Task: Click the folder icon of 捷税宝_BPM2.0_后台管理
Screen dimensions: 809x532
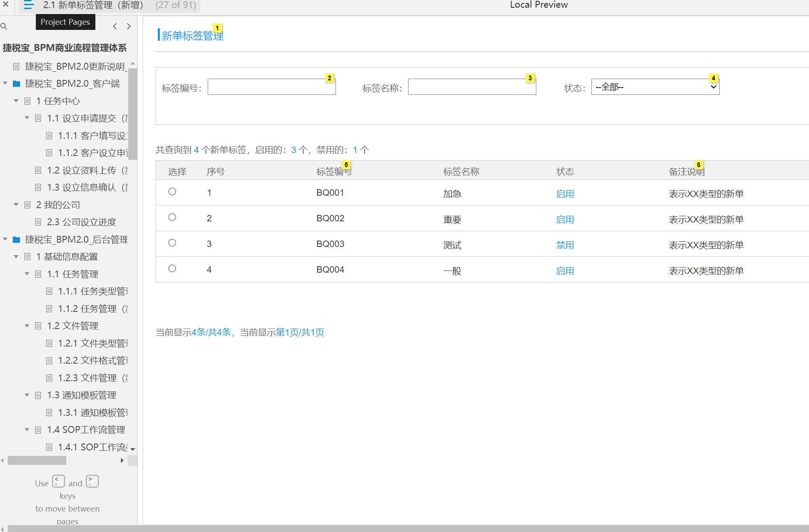Action: 17,240
